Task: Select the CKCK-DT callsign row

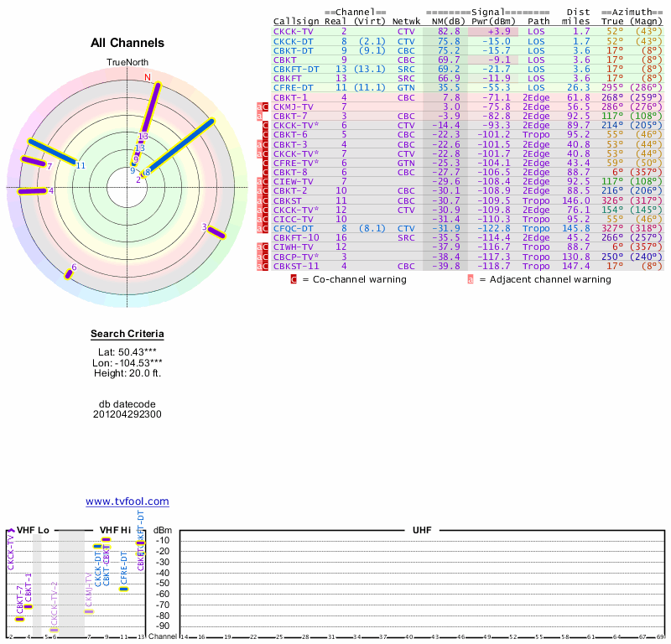Action: [x=467, y=41]
